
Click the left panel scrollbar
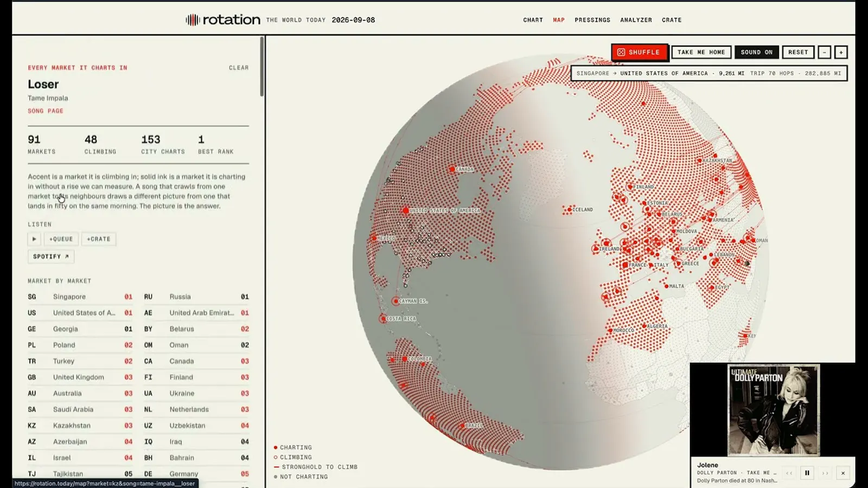click(x=262, y=66)
